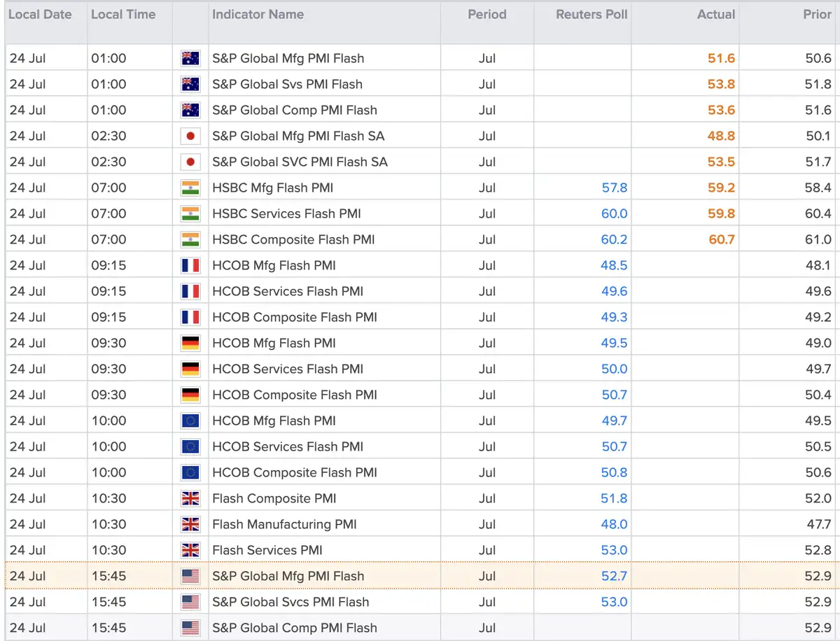The height and width of the screenshot is (641, 840).
Task: Click actual value 48.8
Action: tap(722, 136)
